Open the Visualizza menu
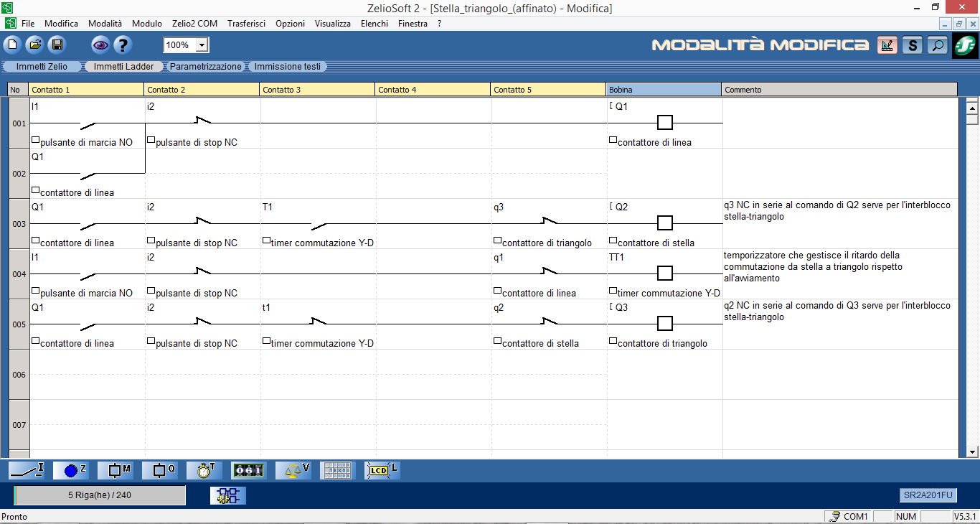This screenshot has width=980, height=524. coord(333,24)
